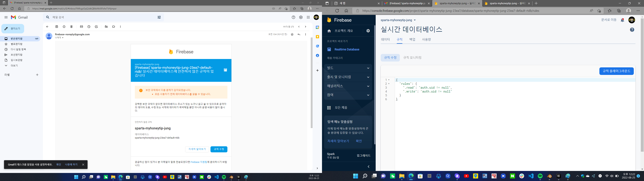644x181 pixels.
Task: Collapse the Firebase sidebar with arrow
Action: click(368, 166)
